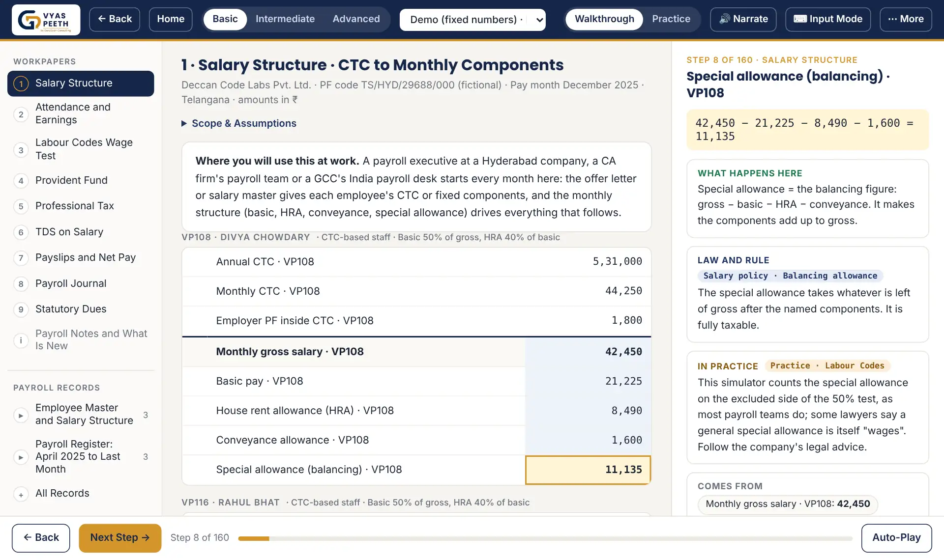Expand Scope & Assumptions section
The height and width of the screenshot is (560, 944).
point(239,123)
